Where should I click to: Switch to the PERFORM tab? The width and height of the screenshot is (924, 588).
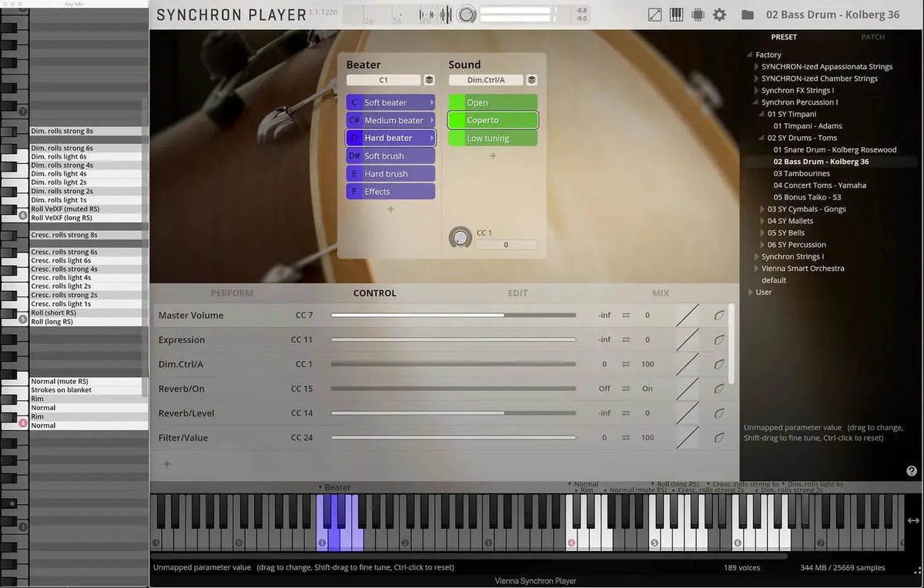[232, 293]
